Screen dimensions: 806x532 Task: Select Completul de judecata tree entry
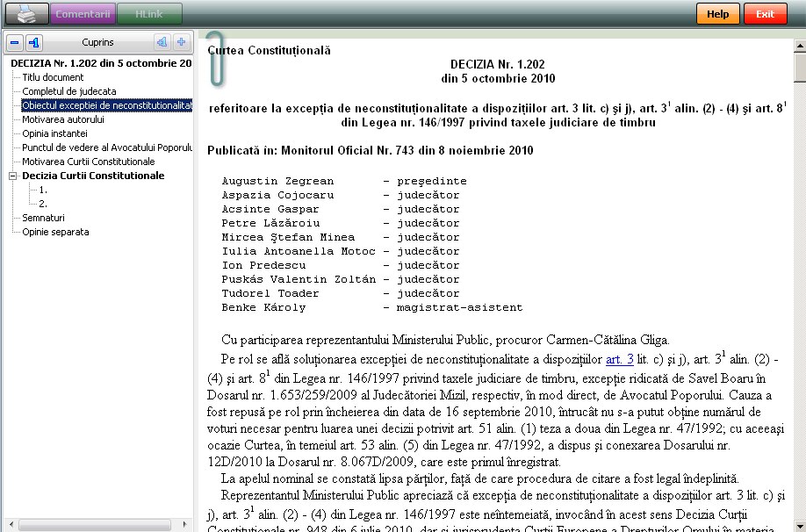[68, 91]
